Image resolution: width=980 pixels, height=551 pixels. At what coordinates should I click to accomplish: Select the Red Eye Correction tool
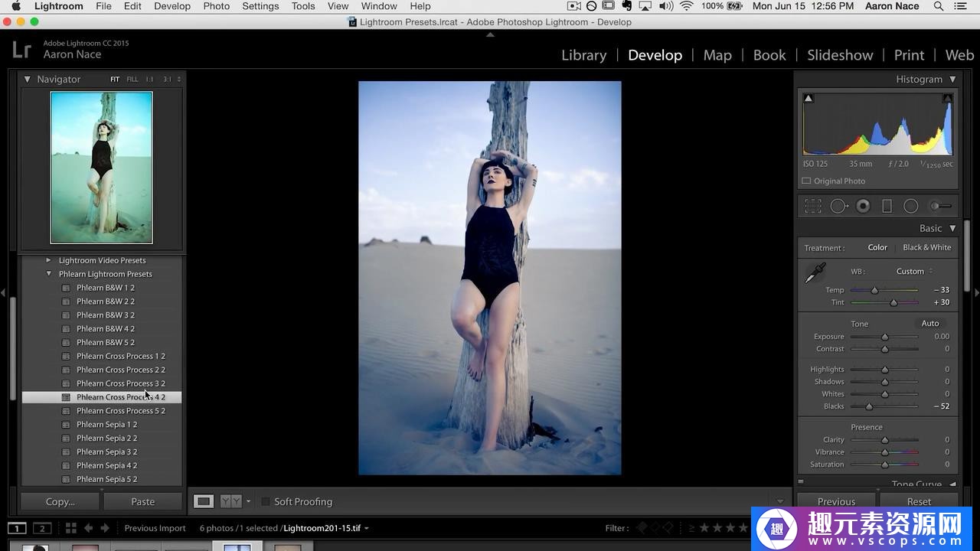863,206
